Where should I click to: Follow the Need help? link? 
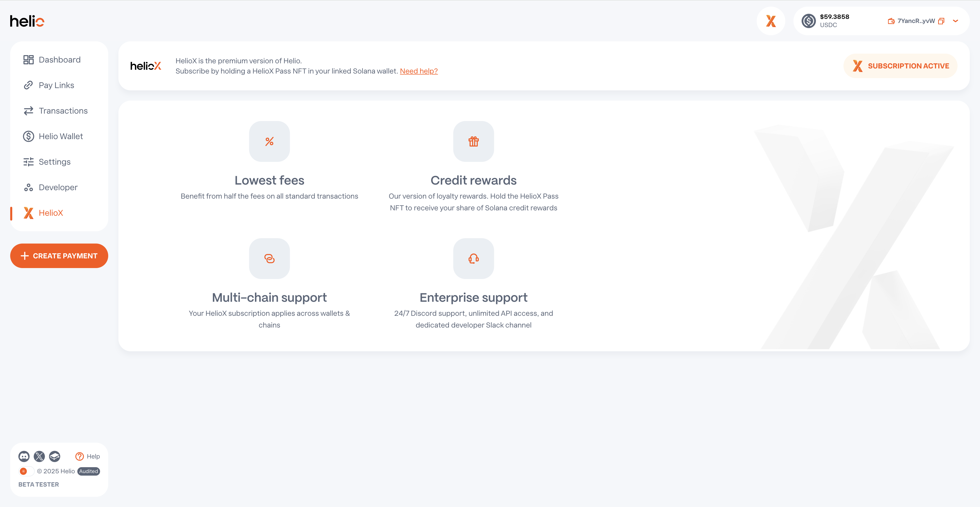tap(419, 71)
